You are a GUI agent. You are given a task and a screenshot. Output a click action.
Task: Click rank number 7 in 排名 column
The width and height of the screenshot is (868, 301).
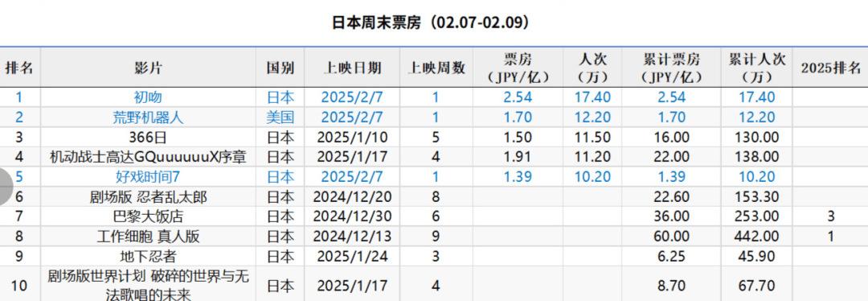19,216
